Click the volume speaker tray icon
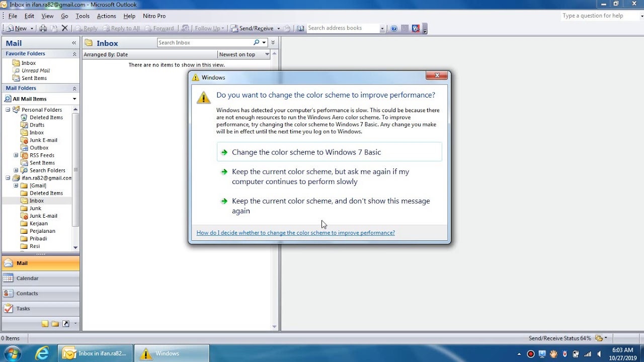The height and width of the screenshot is (362, 644). [x=599, y=354]
